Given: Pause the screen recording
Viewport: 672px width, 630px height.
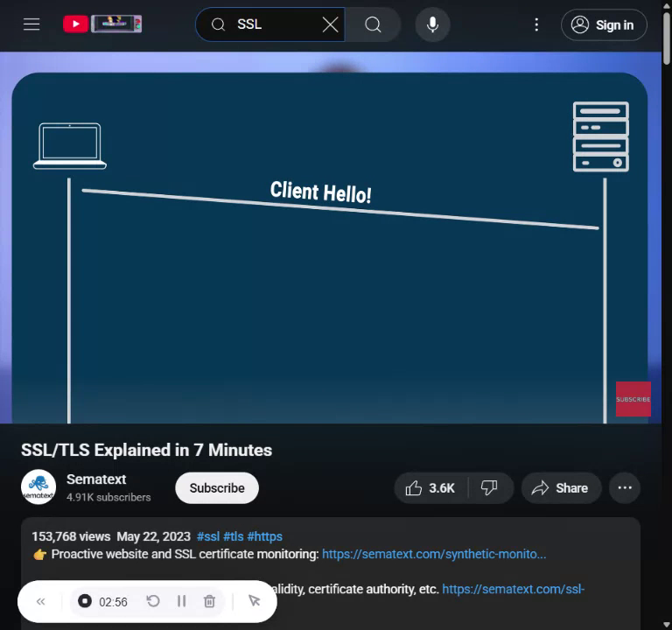Looking at the screenshot, I should (181, 601).
